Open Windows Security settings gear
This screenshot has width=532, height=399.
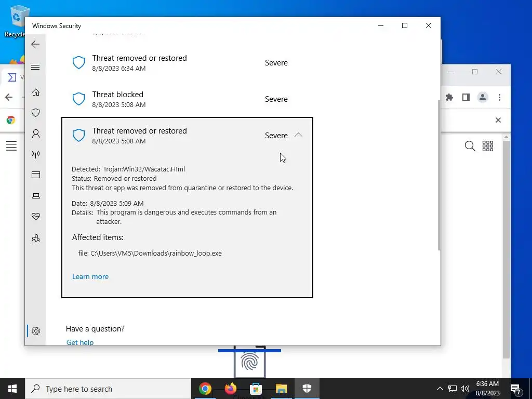(36, 331)
